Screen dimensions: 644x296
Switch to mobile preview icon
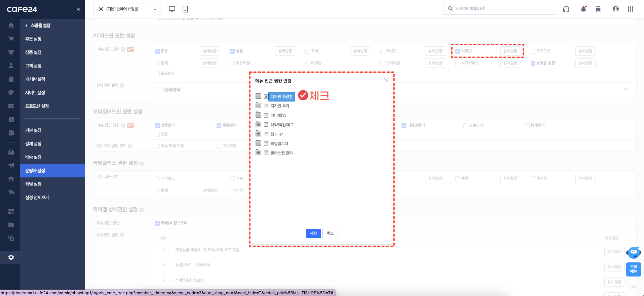coord(185,9)
